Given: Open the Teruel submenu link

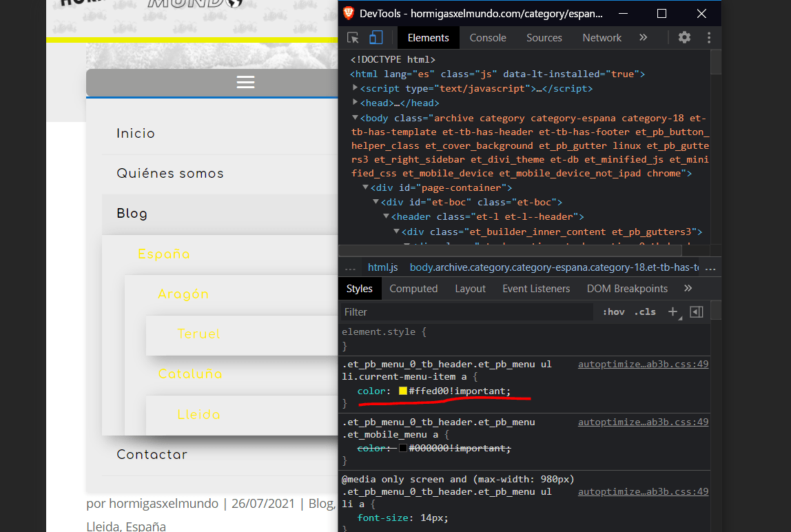Looking at the screenshot, I should point(198,334).
